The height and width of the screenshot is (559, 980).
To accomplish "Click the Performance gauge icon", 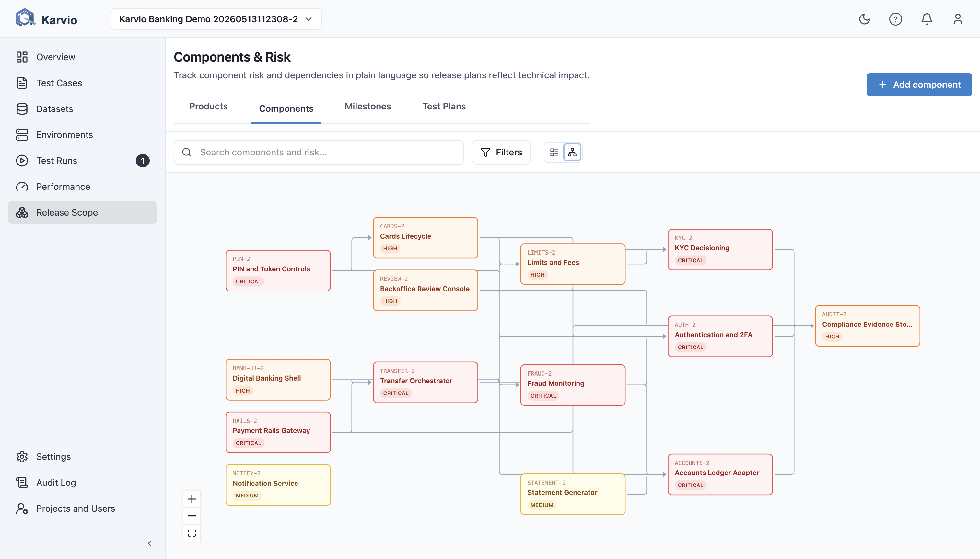I will pyautogui.click(x=22, y=187).
